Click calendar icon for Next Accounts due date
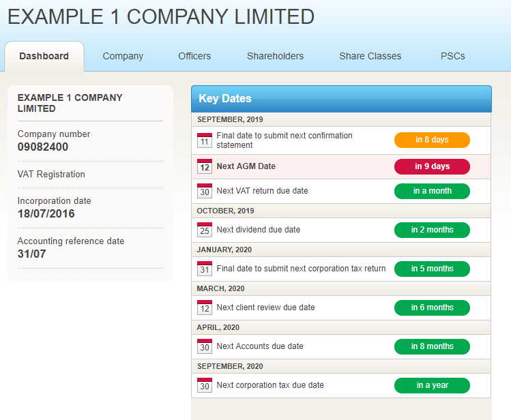Image resolution: width=511 pixels, height=420 pixels. tap(205, 346)
